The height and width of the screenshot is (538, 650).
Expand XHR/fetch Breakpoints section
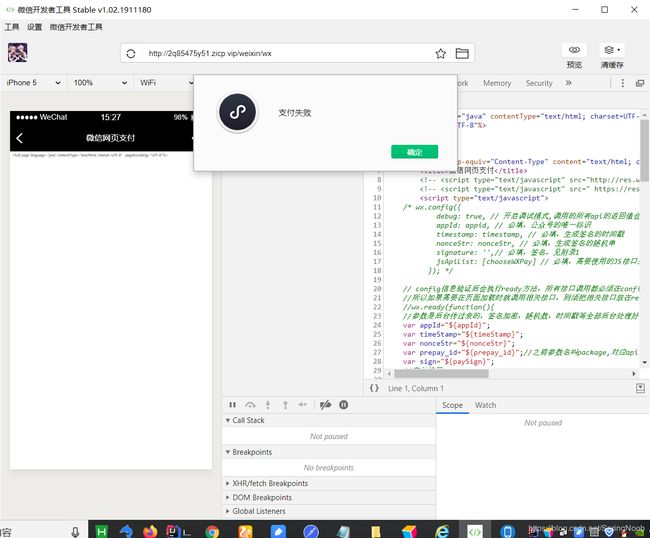point(329,483)
